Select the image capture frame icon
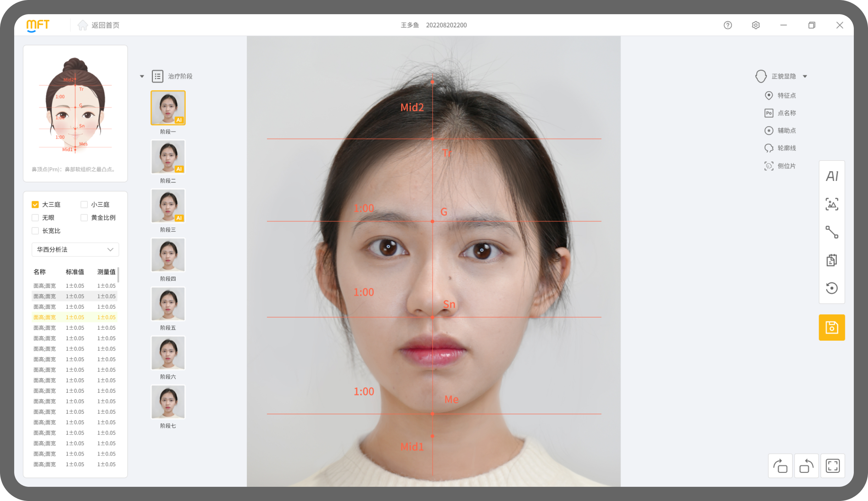The image size is (868, 501). [x=831, y=204]
